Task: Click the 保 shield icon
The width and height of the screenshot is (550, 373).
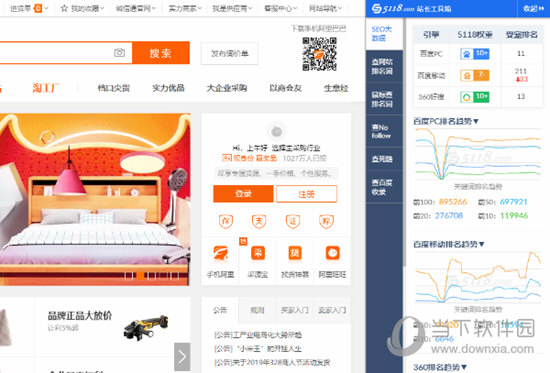Action: tap(226, 221)
